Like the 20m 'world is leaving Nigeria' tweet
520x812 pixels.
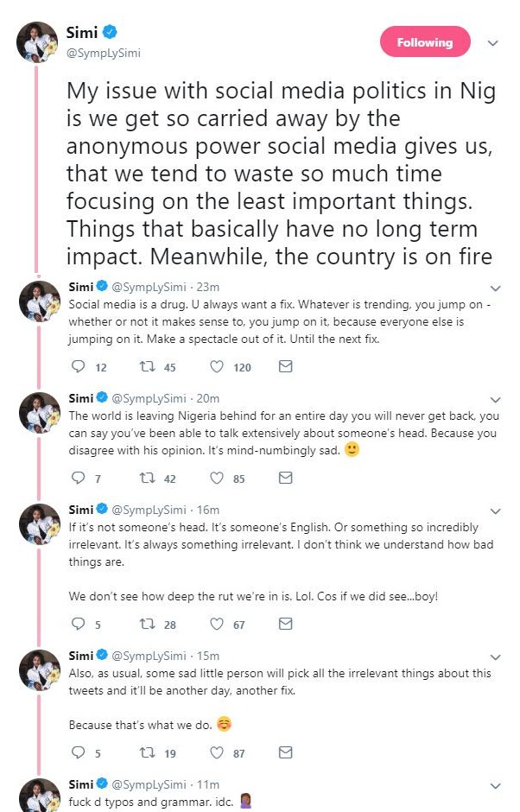(x=218, y=478)
